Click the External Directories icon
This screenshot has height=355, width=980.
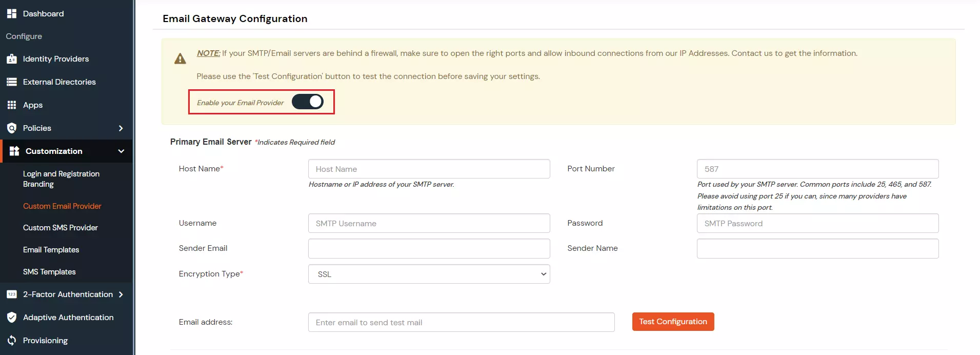[x=12, y=82]
